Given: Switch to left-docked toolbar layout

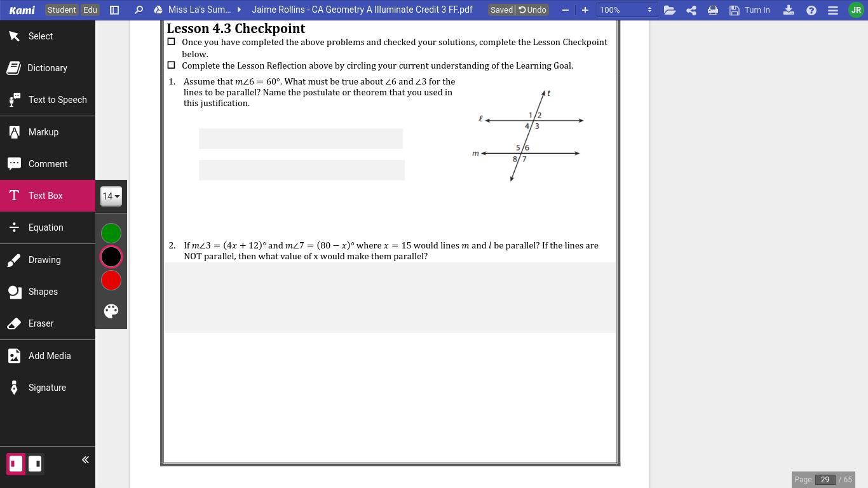Looking at the screenshot, I should [15, 464].
